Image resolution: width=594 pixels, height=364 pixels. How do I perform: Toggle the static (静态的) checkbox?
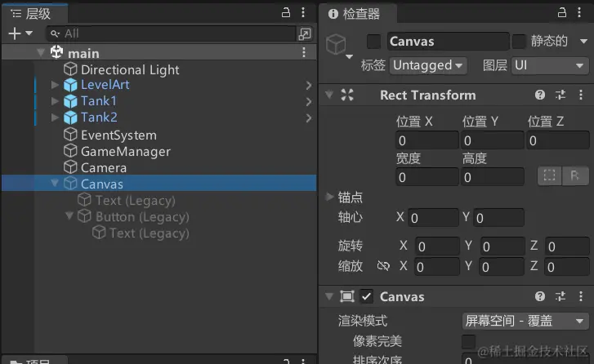click(519, 42)
